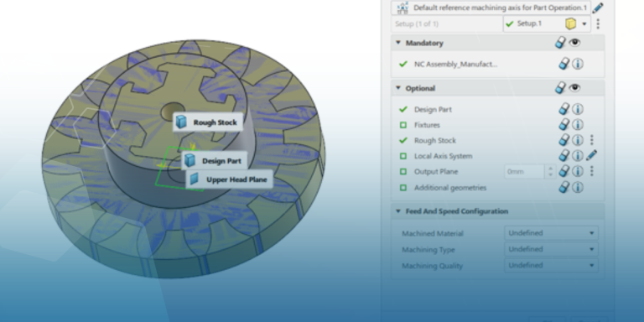Select the Additional geometries square status marker
Screen dimensions: 644x322
(403, 188)
